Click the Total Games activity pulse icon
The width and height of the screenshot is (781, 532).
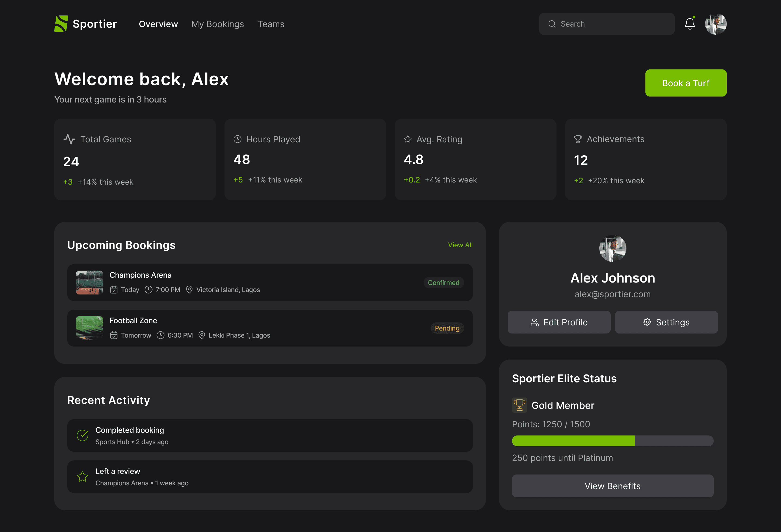point(70,139)
